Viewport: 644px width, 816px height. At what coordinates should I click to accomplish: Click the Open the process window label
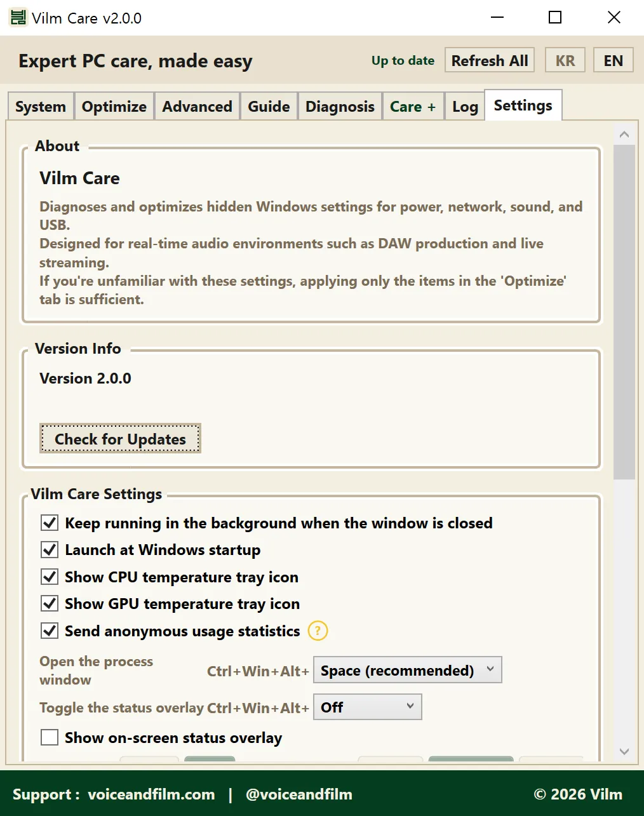pos(97,671)
